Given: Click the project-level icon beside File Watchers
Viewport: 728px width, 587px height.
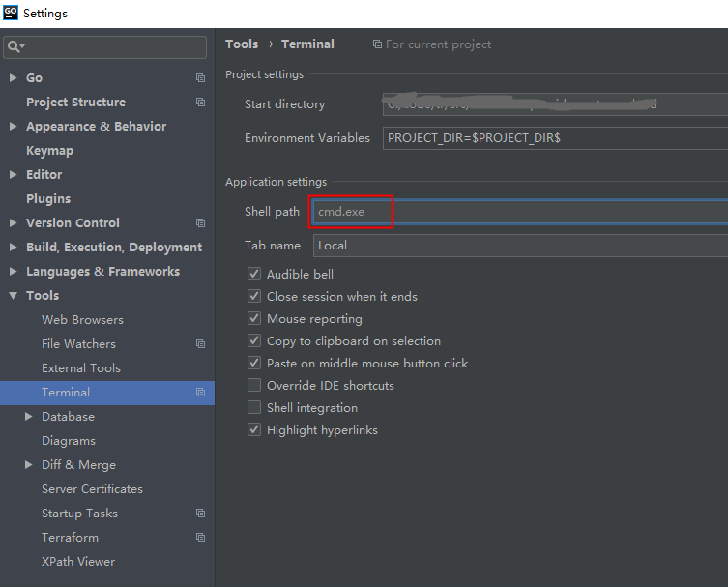Looking at the screenshot, I should click(200, 344).
